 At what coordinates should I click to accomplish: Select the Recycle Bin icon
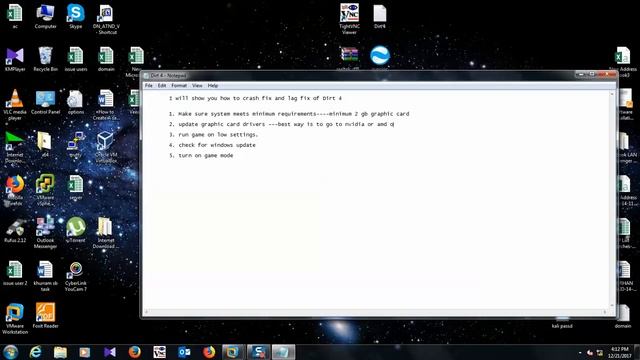[x=45, y=60]
